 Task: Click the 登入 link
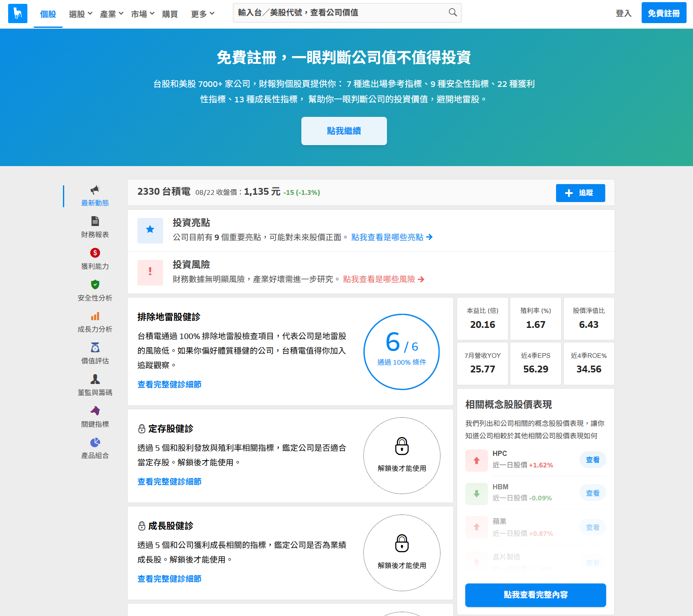624,13
